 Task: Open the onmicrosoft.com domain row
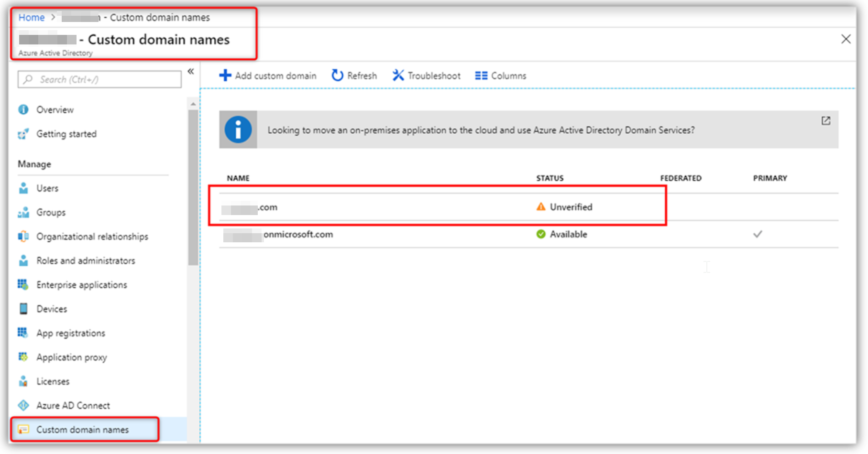click(528, 234)
